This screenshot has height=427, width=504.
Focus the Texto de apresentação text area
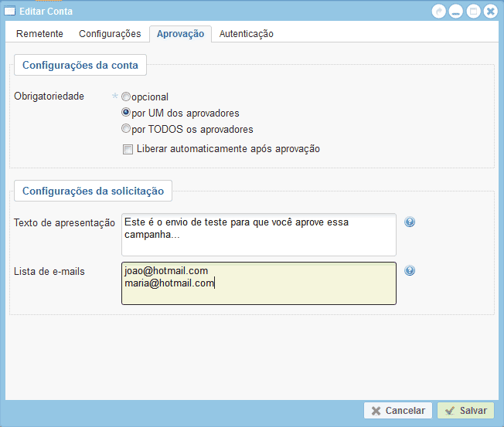[258, 235]
